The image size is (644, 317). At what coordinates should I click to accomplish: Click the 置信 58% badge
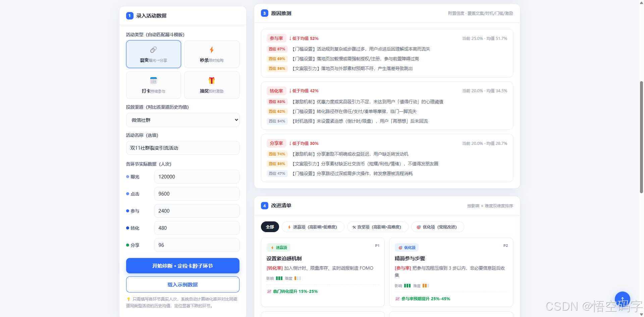click(277, 164)
